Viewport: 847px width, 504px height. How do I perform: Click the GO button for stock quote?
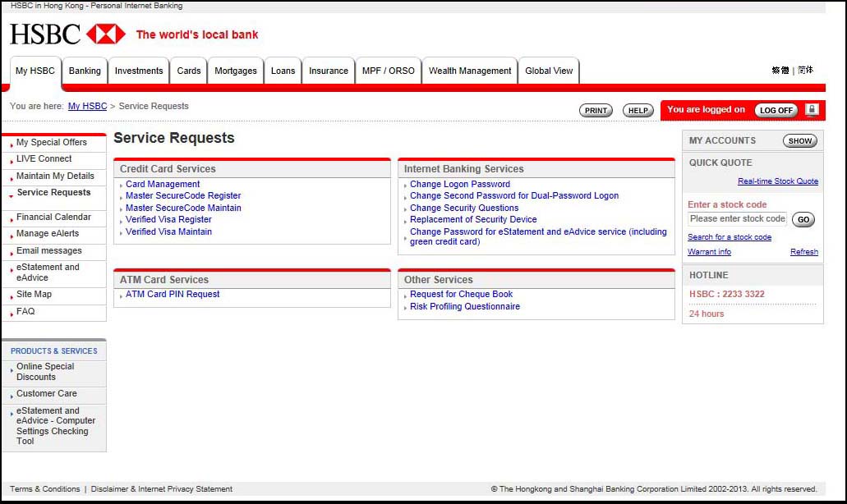[x=803, y=220]
